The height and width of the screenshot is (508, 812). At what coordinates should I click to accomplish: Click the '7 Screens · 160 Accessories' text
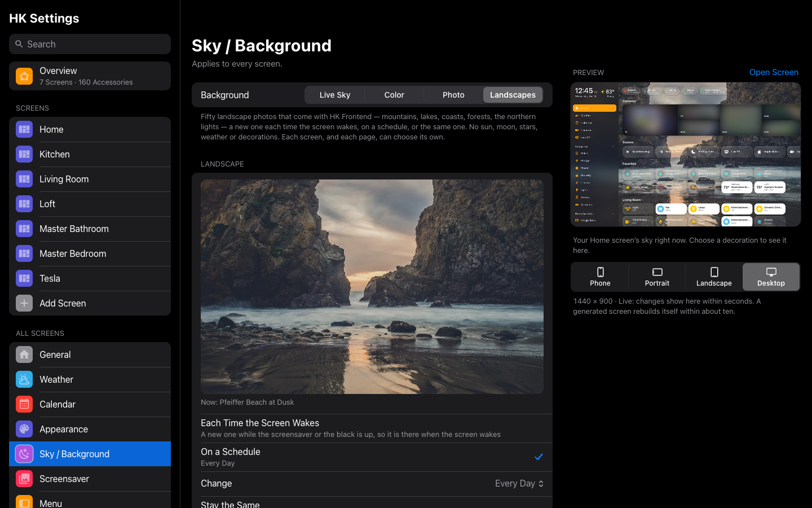click(x=86, y=82)
